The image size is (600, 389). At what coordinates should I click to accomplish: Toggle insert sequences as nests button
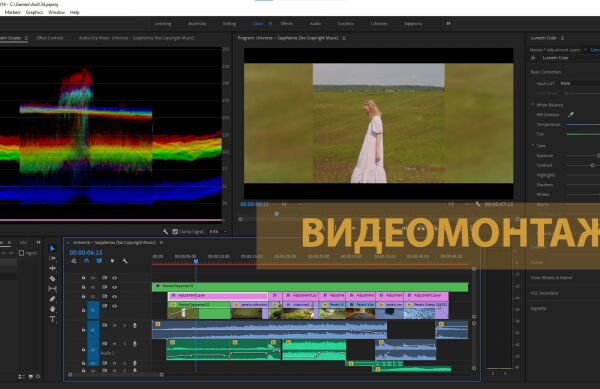pyautogui.click(x=74, y=261)
